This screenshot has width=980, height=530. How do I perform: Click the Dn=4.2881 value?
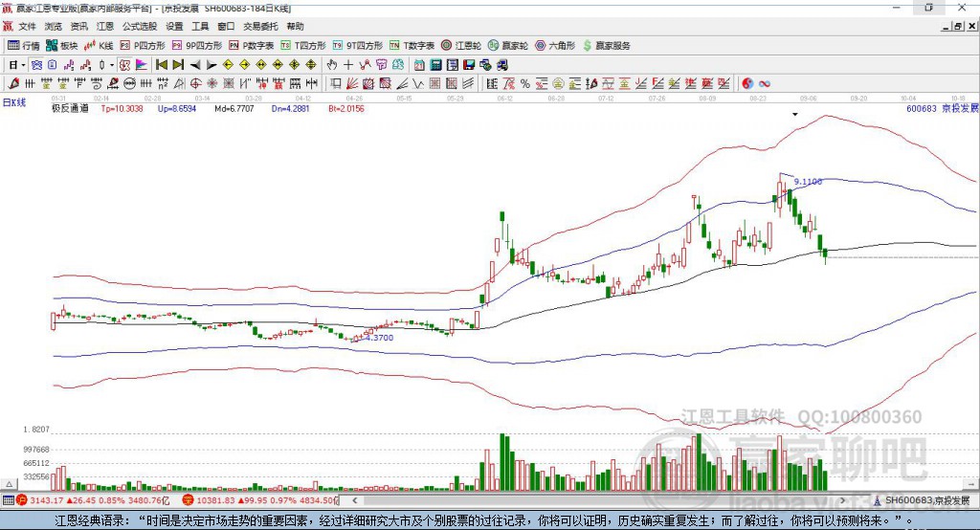(291, 108)
